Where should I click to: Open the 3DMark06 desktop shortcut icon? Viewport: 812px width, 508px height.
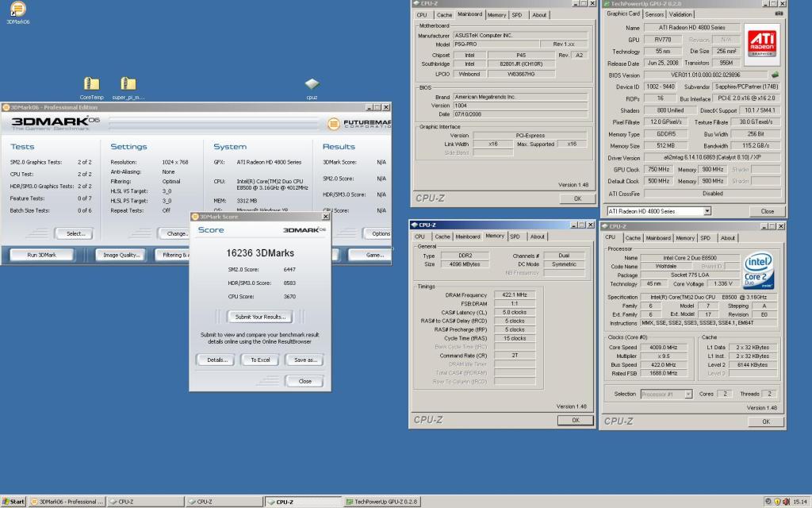pos(17,9)
